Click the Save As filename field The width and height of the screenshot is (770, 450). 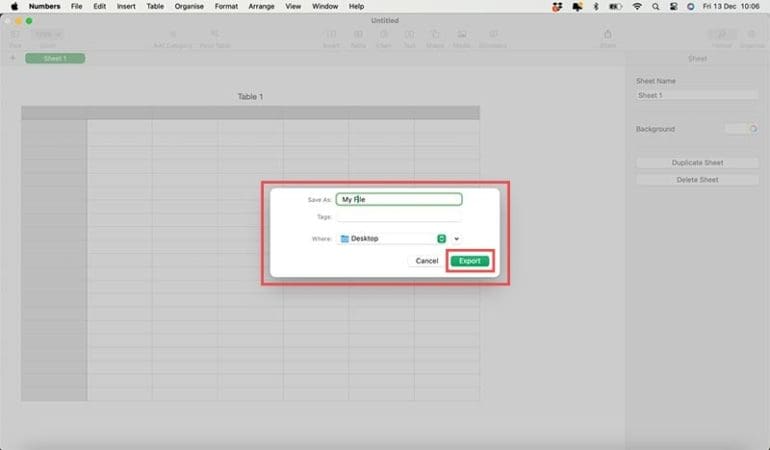coord(399,199)
